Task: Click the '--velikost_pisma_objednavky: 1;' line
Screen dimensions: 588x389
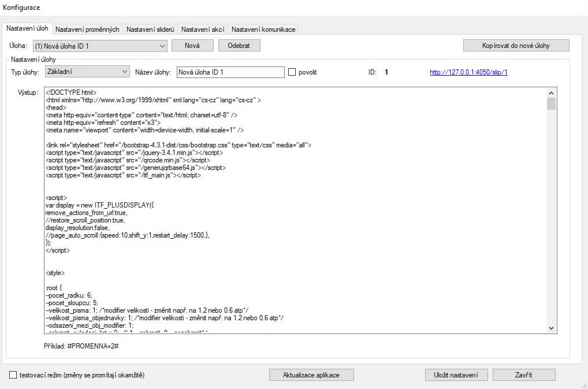Action: (165, 318)
